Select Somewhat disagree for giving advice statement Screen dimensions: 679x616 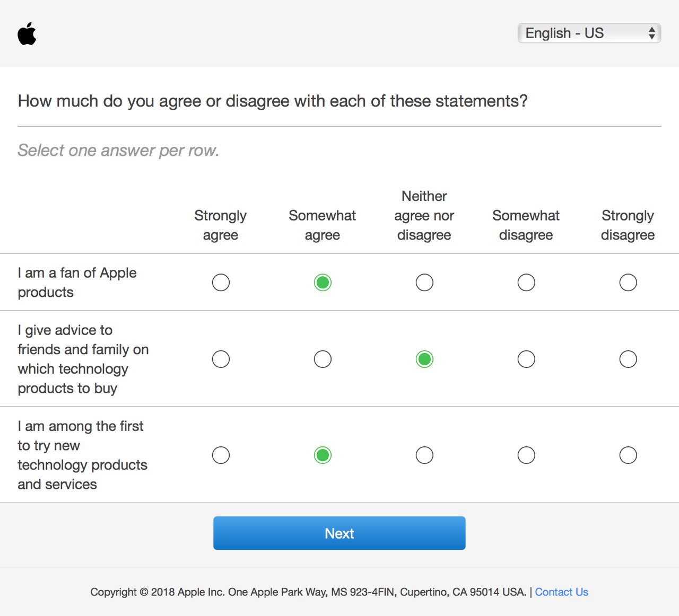(526, 359)
